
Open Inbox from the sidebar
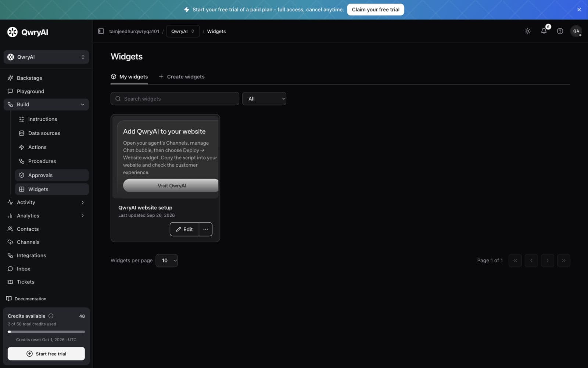tap(46, 269)
